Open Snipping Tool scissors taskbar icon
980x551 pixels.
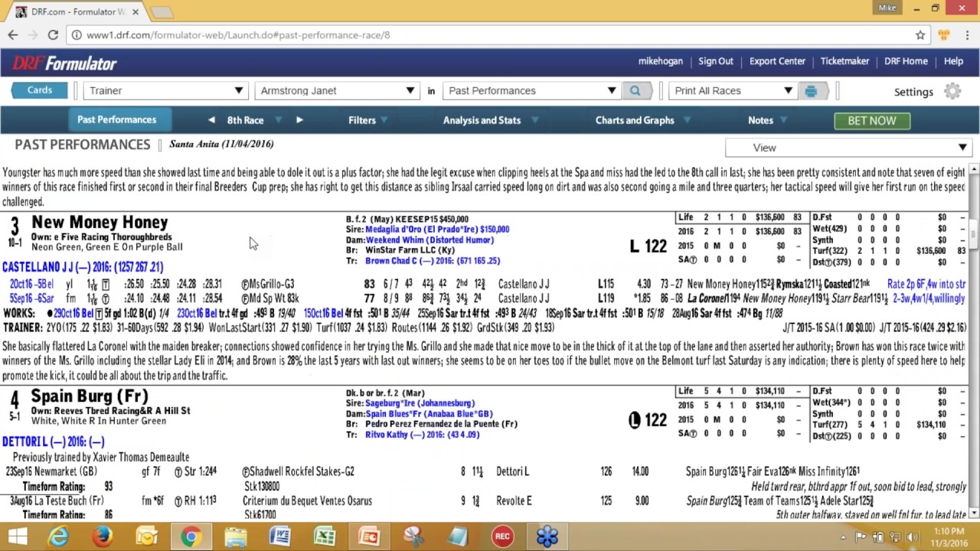click(413, 536)
